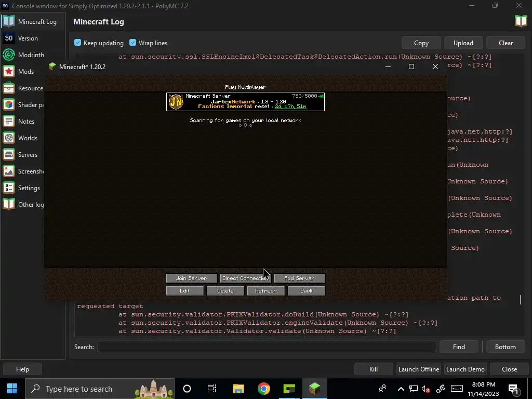Viewport: 532px width, 399px height.
Task: Open the Windows Start menu
Action: [12, 389]
